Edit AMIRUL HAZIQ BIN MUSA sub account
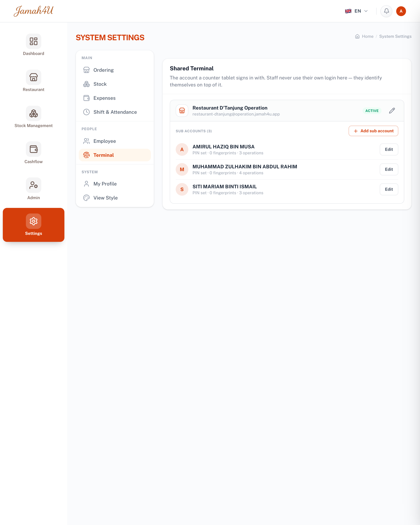The height and width of the screenshot is (525, 420). coord(389,149)
